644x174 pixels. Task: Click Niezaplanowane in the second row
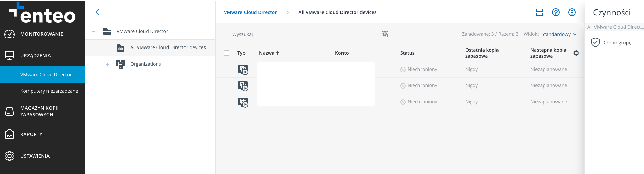tap(549, 85)
